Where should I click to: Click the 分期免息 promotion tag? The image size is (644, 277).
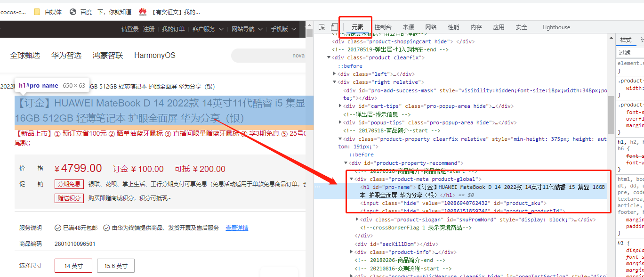pyautogui.click(x=69, y=184)
